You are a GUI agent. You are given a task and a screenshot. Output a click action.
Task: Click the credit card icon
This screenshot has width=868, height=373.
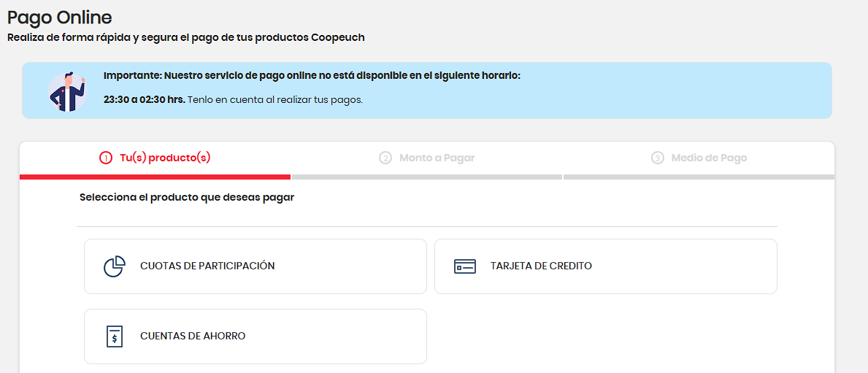point(464,266)
